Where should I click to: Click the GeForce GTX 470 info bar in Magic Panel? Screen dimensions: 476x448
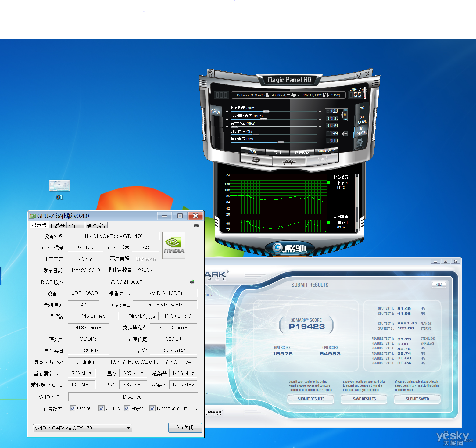tap(288, 95)
